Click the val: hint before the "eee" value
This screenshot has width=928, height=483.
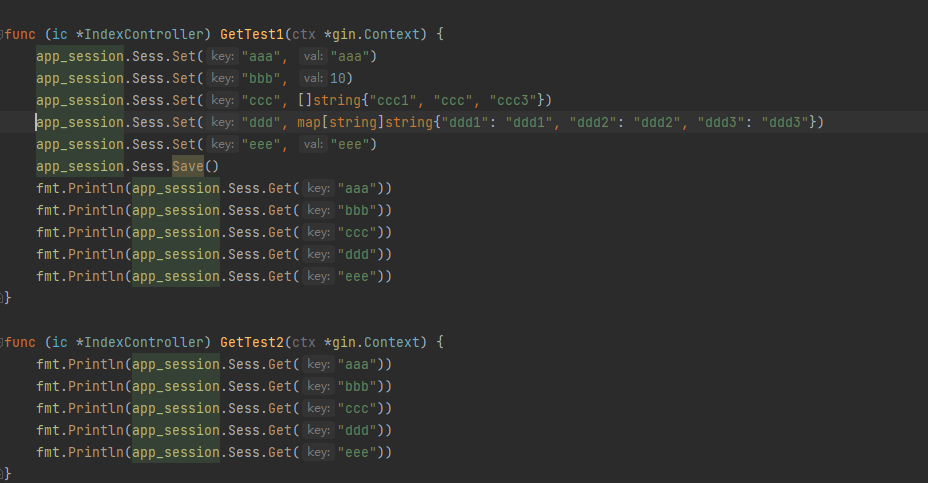pos(312,144)
